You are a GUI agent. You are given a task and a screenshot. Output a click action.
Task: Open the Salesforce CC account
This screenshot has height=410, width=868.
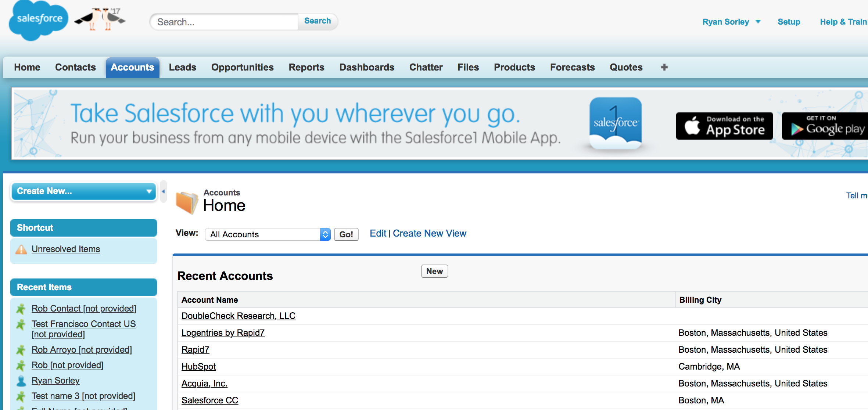pyautogui.click(x=210, y=400)
